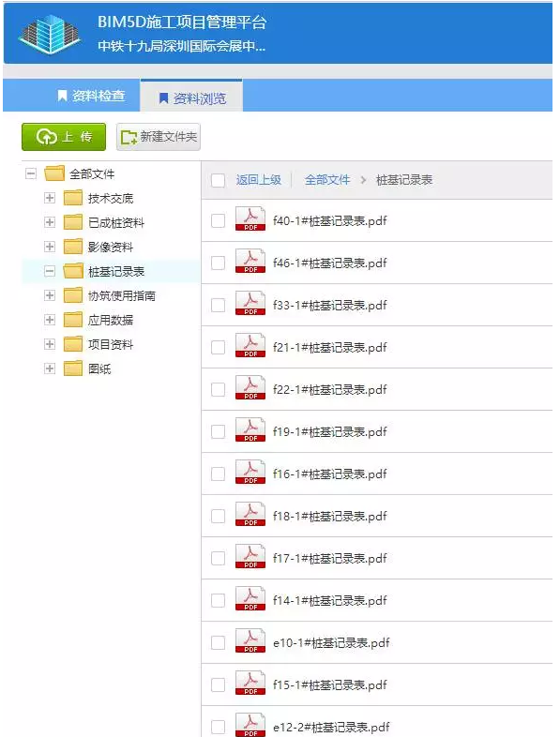
Task: Check the box for f40-1#桩基记录表.pdf
Action: [x=218, y=221]
